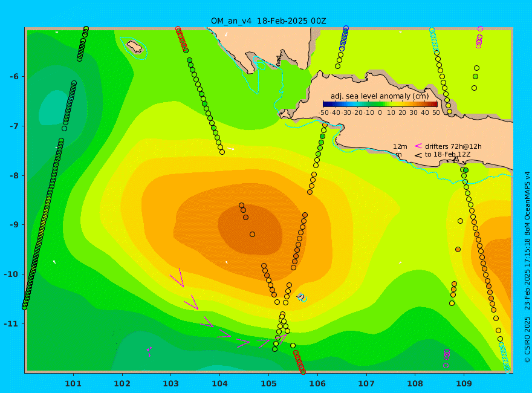Screen dimensions: 532x393
Task: Click the island outlined in cyan near 102.3E
Action: click(135, 47)
